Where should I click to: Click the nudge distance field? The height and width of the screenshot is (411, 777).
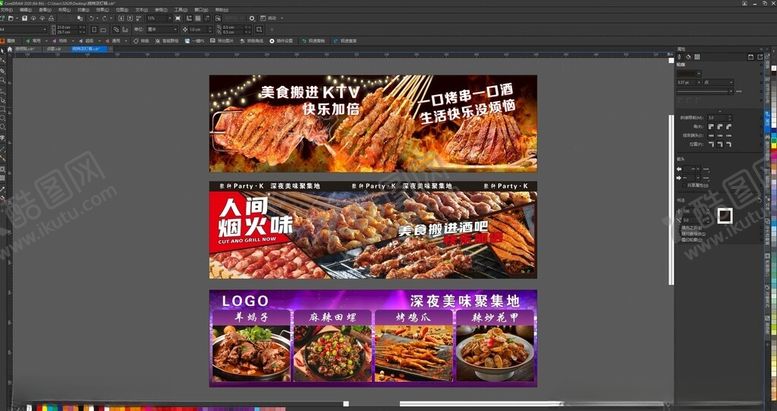[199, 29]
